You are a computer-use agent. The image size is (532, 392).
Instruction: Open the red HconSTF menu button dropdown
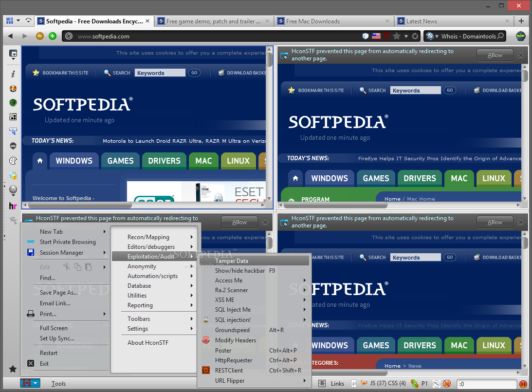click(x=30, y=383)
